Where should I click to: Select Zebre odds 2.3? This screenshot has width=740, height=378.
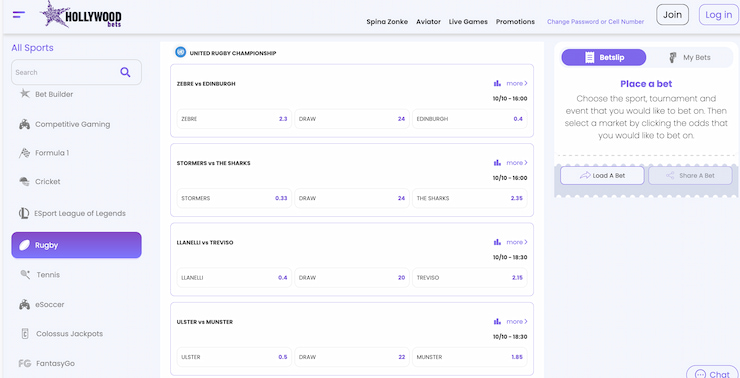pyautogui.click(x=235, y=119)
